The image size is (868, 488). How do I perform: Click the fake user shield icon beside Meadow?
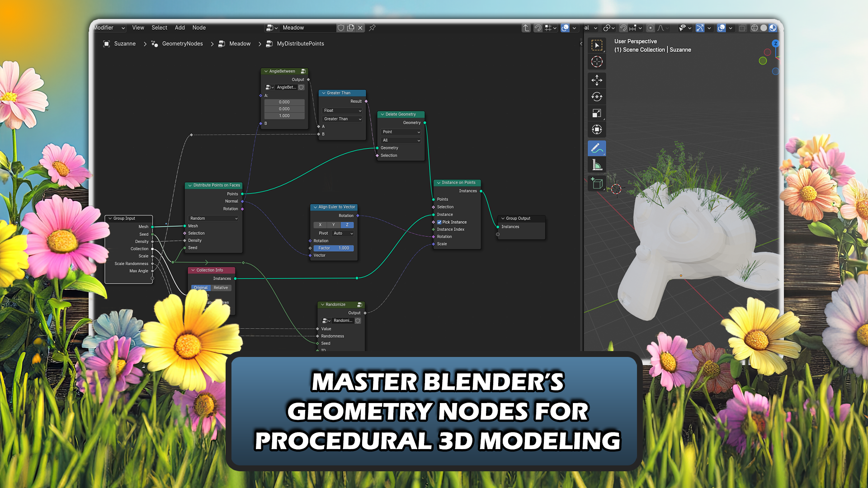click(341, 28)
